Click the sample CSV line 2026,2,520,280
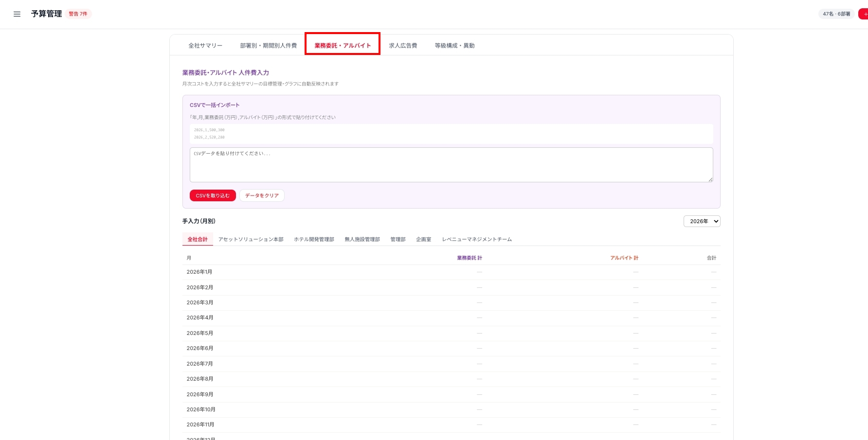 [209, 138]
